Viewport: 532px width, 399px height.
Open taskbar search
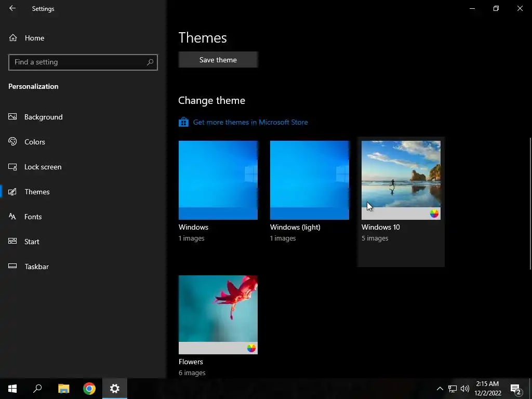(x=37, y=389)
